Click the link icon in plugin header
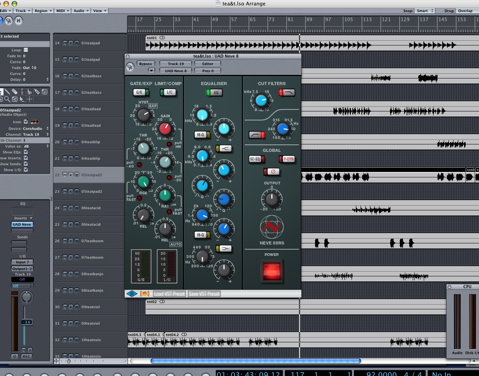479x376 pixels. (x=130, y=67)
